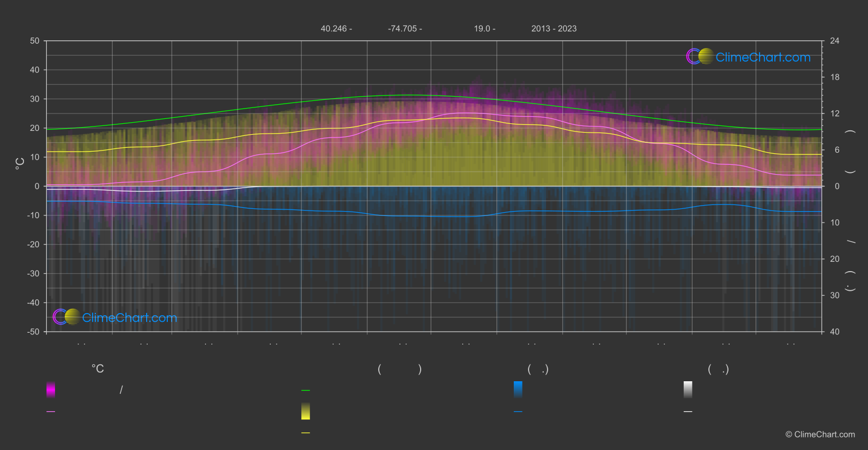Click the magenta gradient temperature range legend swatch
Image resolution: width=868 pixels, height=450 pixels.
(x=51, y=389)
